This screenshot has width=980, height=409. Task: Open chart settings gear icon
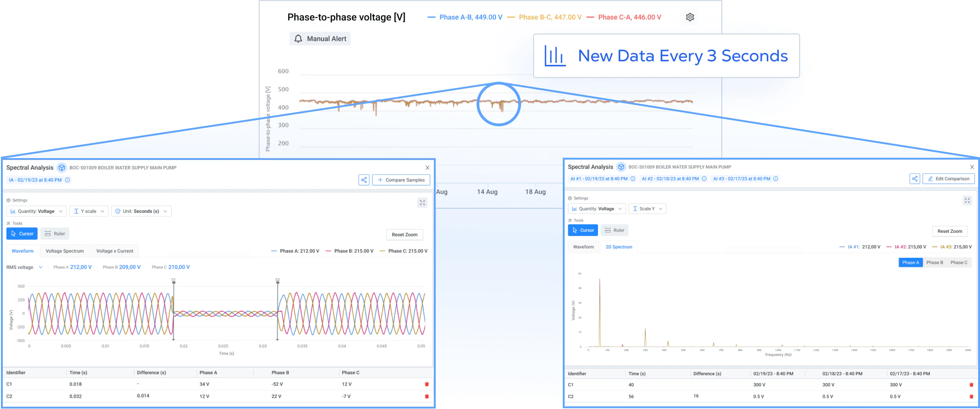[690, 17]
